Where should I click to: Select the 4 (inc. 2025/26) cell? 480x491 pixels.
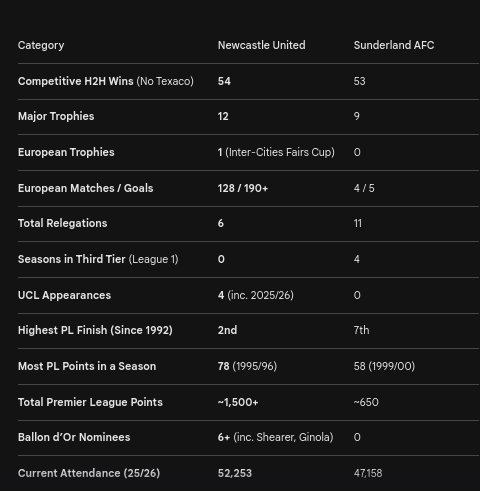[256, 295]
